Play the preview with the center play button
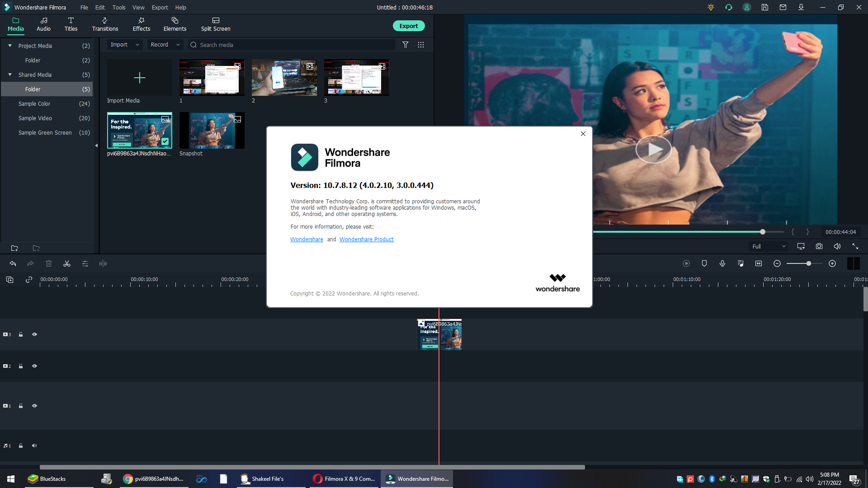868x488 pixels. tap(653, 149)
